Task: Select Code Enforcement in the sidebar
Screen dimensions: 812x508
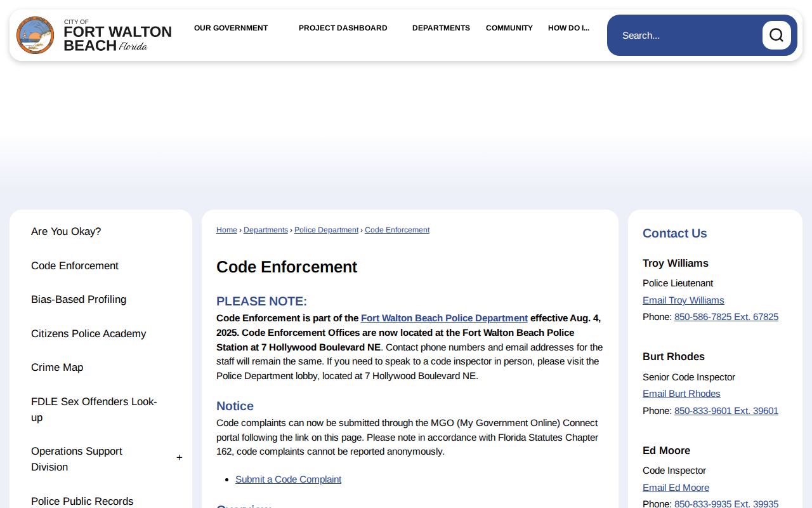Action: [x=75, y=266]
